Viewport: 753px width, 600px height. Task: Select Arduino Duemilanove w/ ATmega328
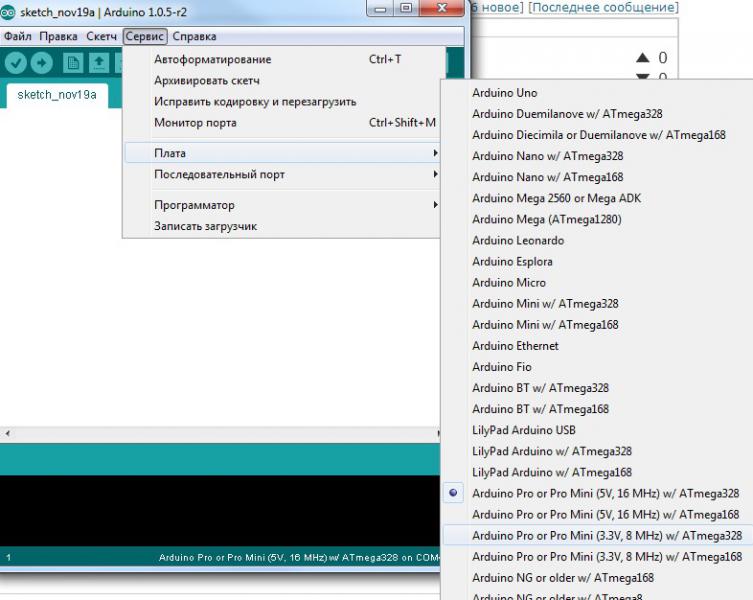click(597, 114)
